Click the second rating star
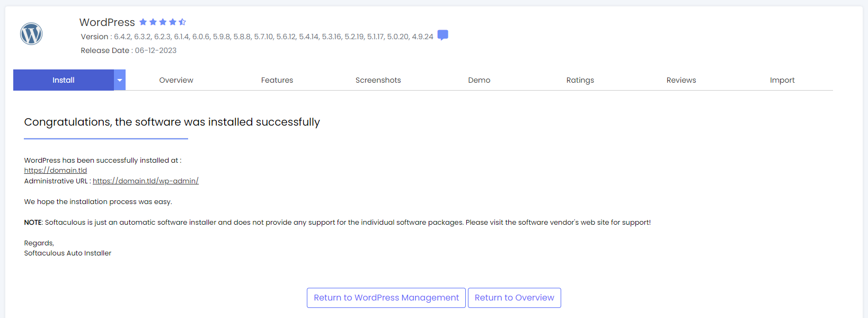The width and height of the screenshot is (868, 318). (153, 22)
